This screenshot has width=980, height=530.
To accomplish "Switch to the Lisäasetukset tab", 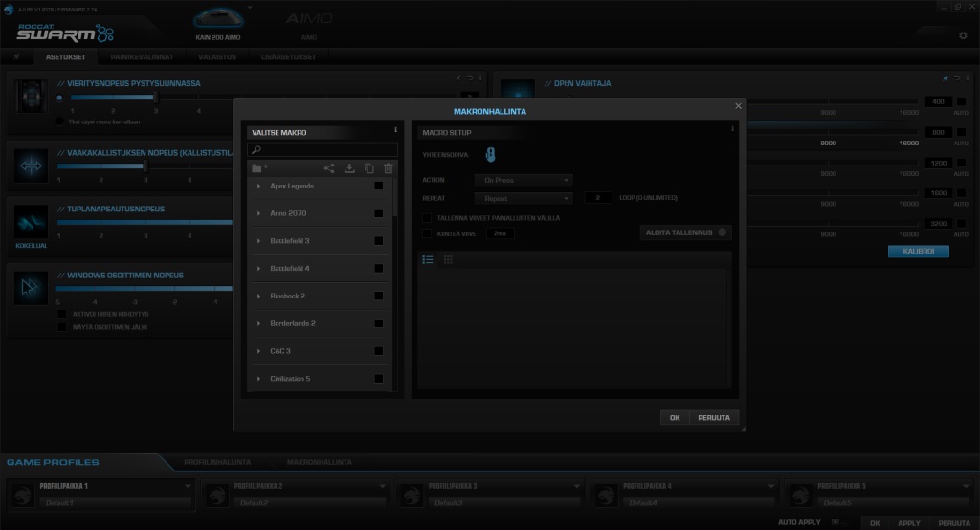I will point(288,56).
